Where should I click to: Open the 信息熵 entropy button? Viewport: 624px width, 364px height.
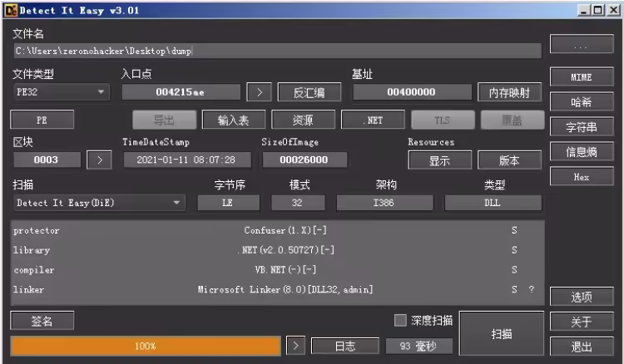pyautogui.click(x=582, y=152)
